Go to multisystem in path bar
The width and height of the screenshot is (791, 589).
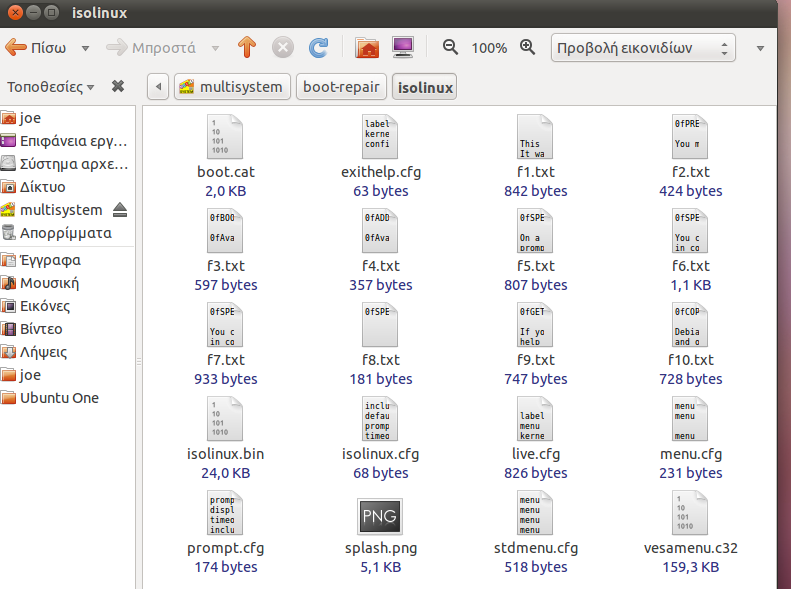[232, 87]
